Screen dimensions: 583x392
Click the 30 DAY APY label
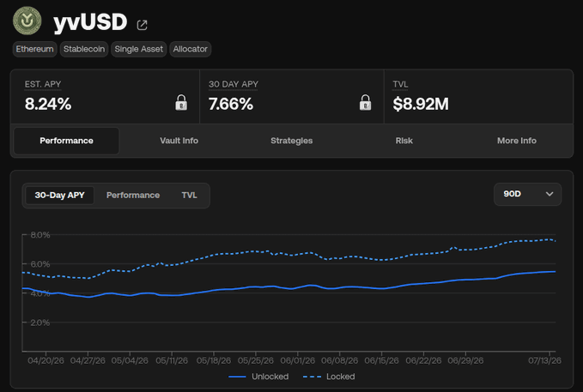(234, 84)
